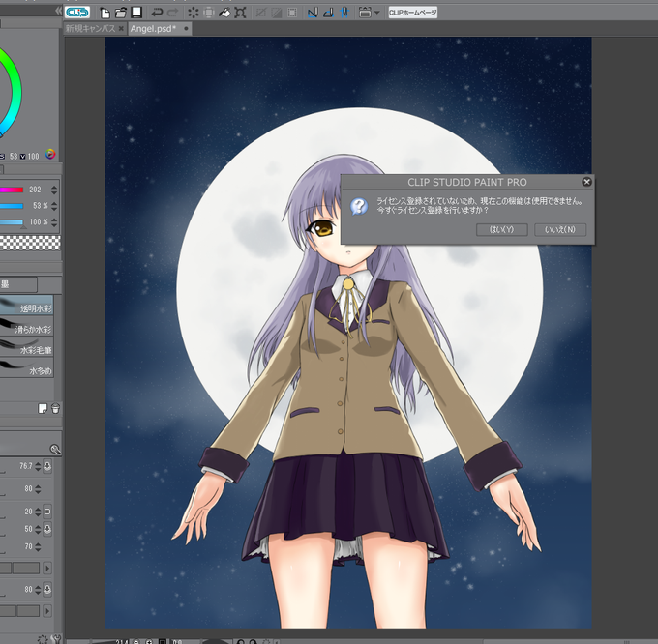Select the 滑らか水彩 brush

26,327
